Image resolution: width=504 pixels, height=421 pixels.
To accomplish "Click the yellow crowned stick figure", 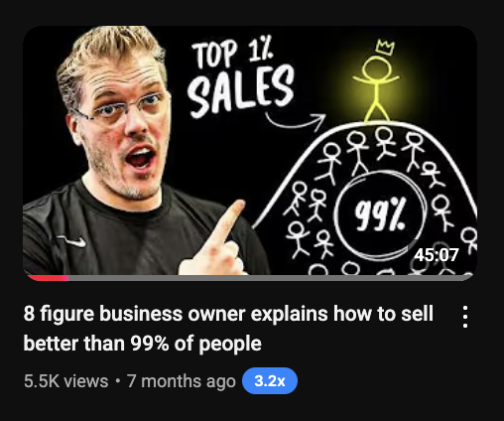I will 376,87.
